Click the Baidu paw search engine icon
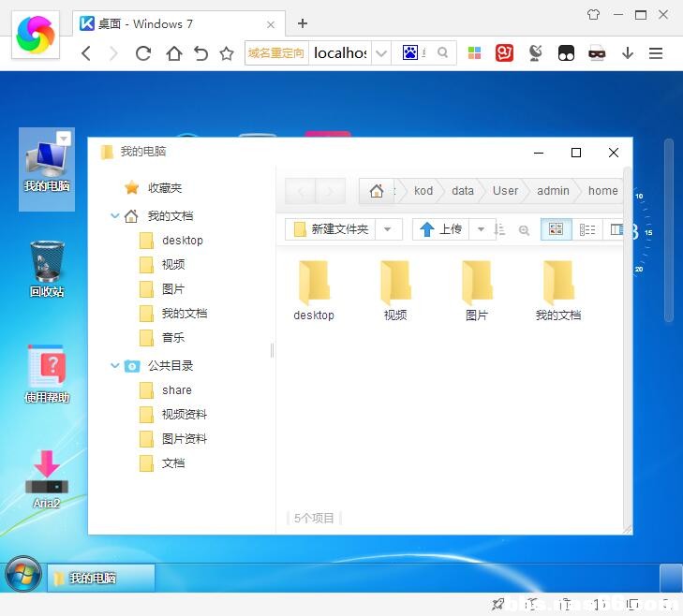Screen dimensions: 683x616 click(409, 52)
